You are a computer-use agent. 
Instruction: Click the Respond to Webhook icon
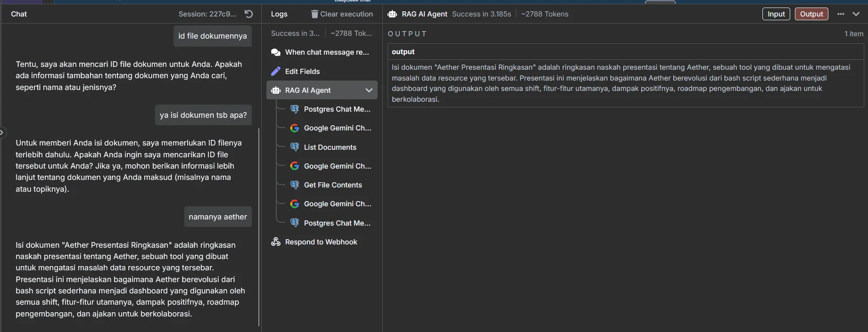[276, 242]
